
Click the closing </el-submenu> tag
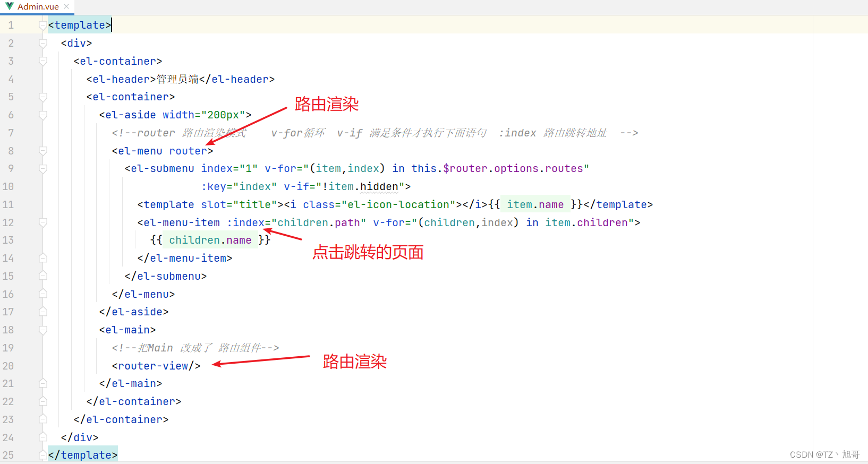[166, 276]
